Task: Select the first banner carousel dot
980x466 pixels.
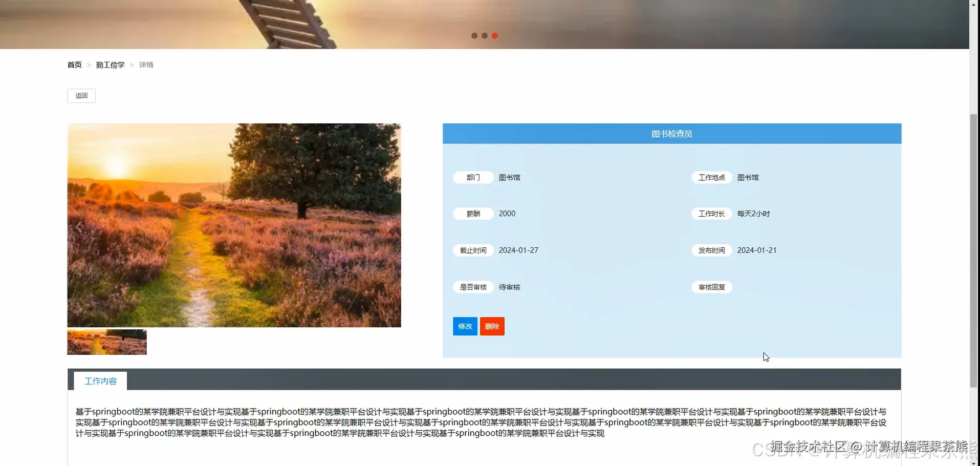Action: click(x=474, y=36)
